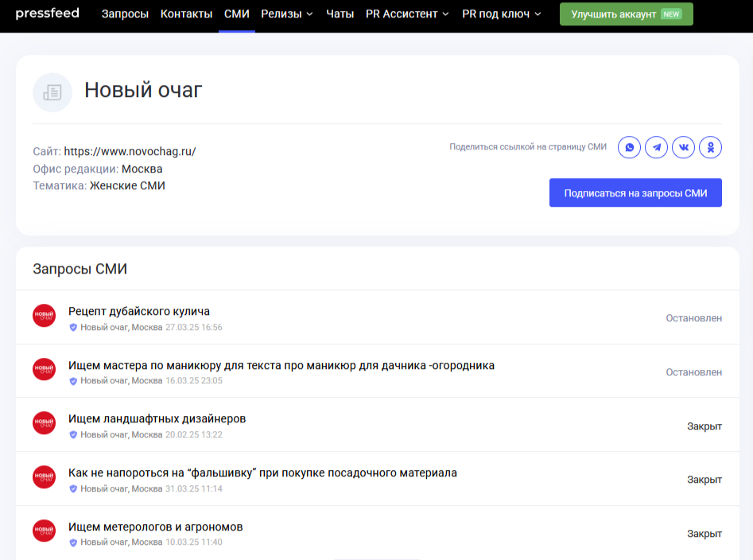The height and width of the screenshot is (560, 753).
Task: Open request Ищем метерологов и агрономов
Action: [x=155, y=527]
